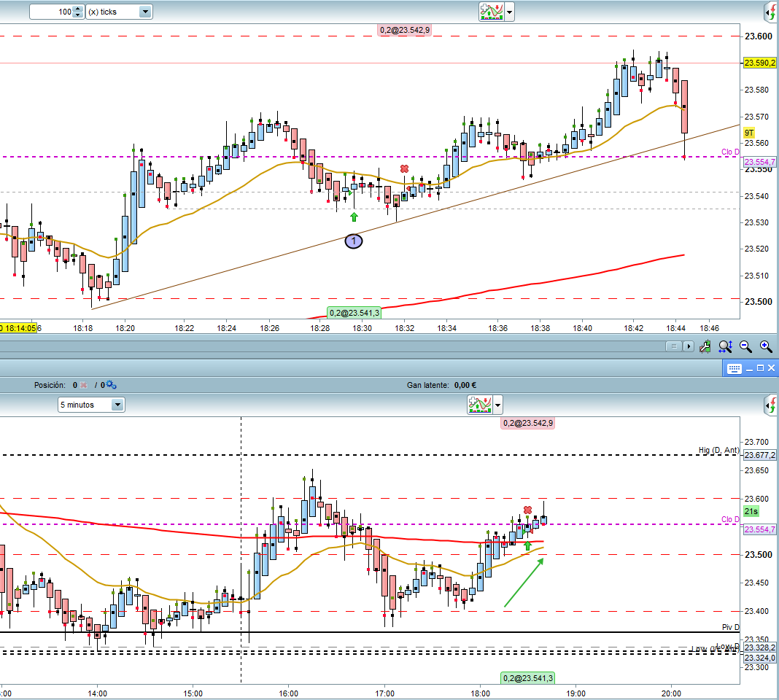Click the Posición label
The image size is (779, 700).
pos(50,385)
